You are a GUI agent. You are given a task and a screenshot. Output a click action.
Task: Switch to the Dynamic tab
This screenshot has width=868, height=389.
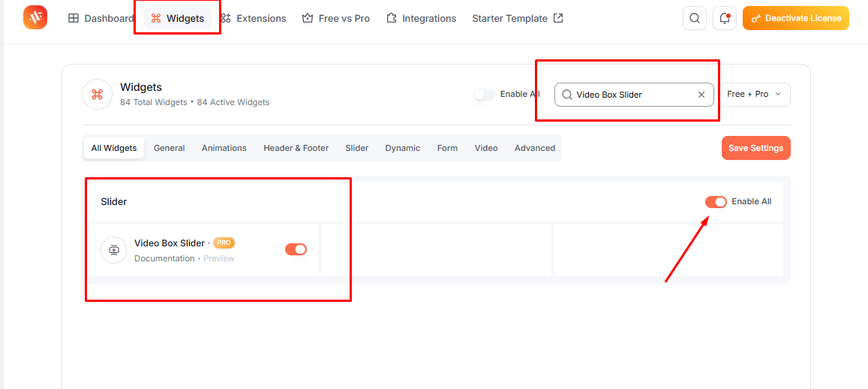pyautogui.click(x=403, y=148)
